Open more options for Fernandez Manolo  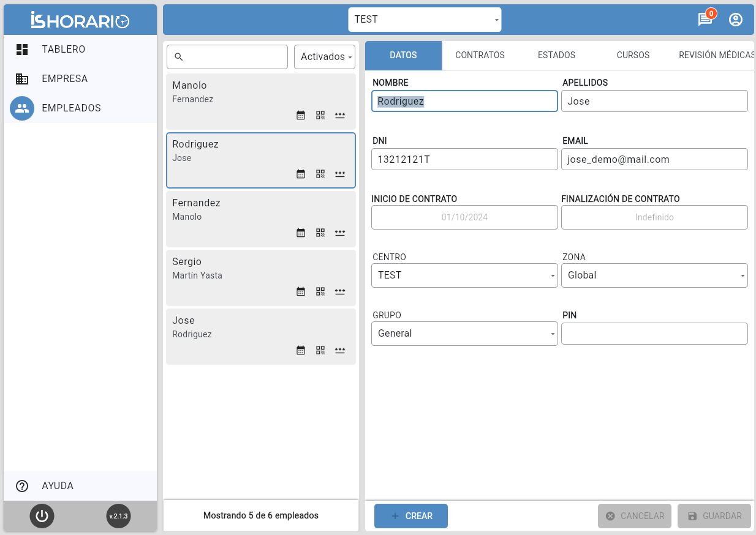click(340, 233)
